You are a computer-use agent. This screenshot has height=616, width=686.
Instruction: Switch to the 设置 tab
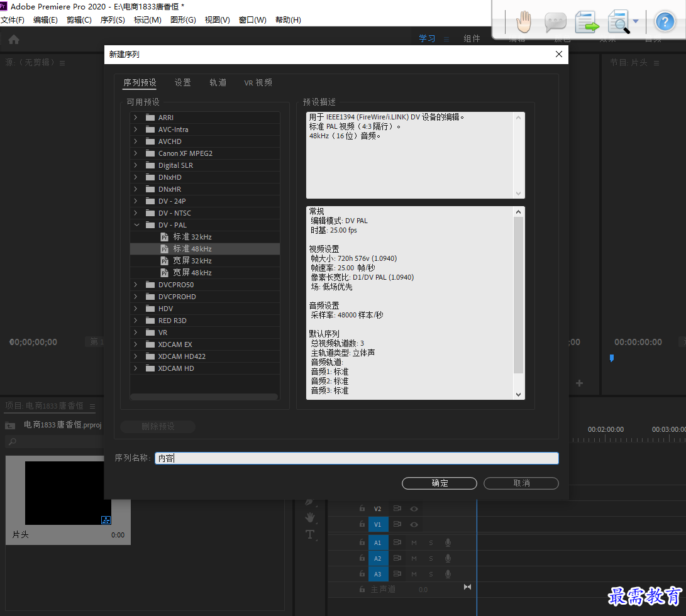coord(183,82)
